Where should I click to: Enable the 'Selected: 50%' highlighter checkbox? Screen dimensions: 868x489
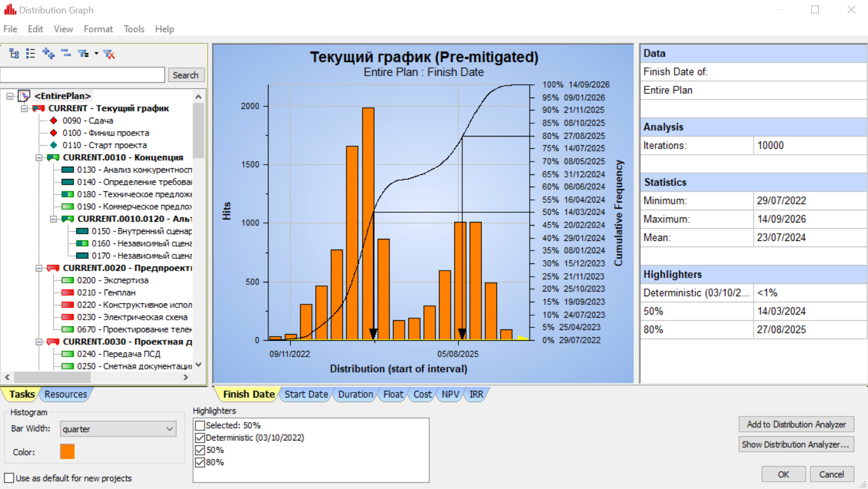click(x=200, y=426)
